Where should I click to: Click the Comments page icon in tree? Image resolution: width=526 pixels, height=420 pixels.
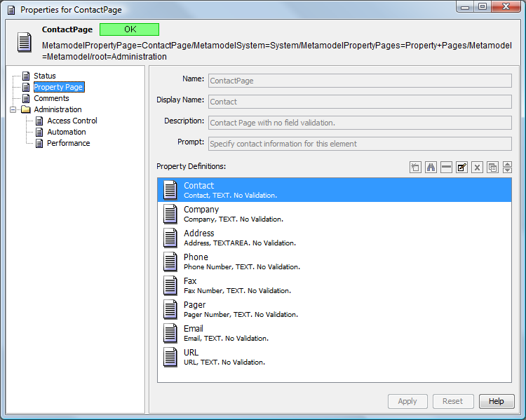coord(26,98)
